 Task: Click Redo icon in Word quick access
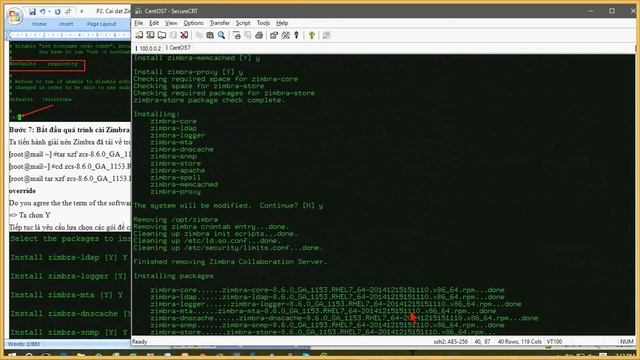point(58,11)
